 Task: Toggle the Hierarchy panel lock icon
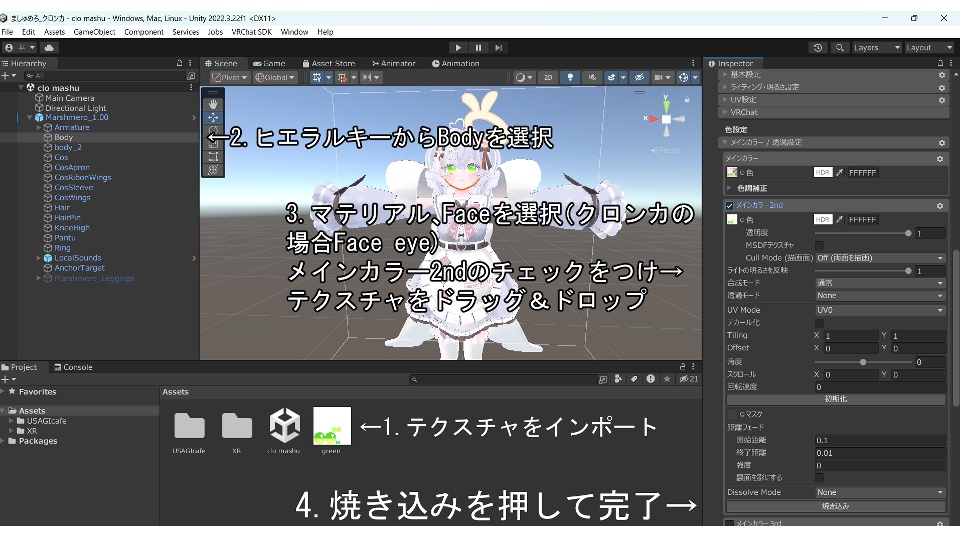tap(179, 63)
